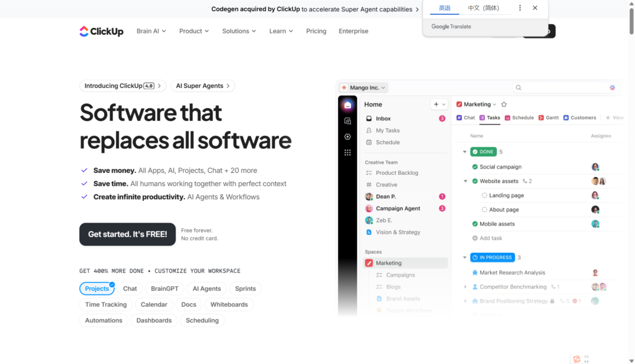Click the subtask count icon beside Website assets
Screen dimensions: 635x364
pyautogui.click(x=525, y=182)
